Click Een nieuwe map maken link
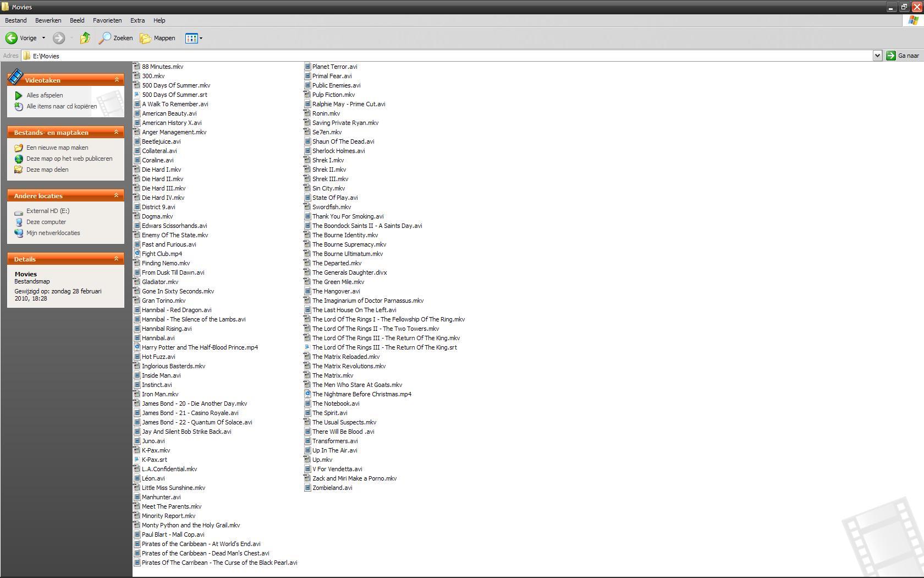924x578 pixels. click(57, 148)
